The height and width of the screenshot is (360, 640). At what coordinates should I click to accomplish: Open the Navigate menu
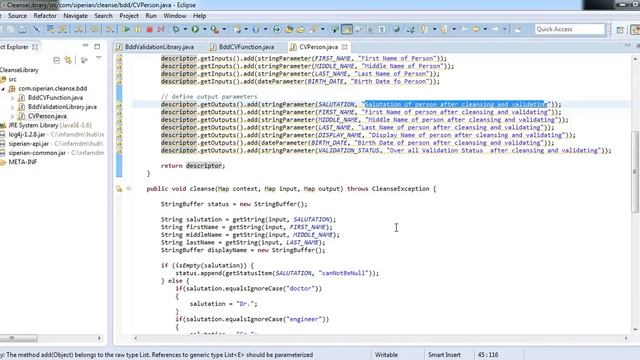[x=76, y=16]
